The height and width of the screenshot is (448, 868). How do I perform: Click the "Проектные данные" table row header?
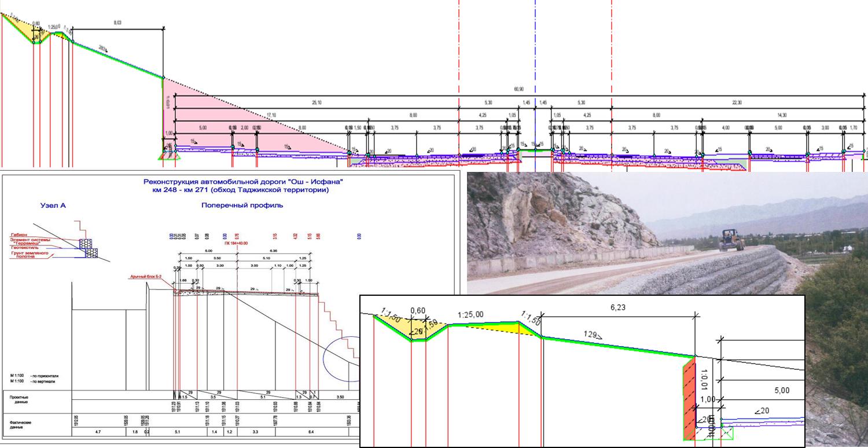coord(21,399)
